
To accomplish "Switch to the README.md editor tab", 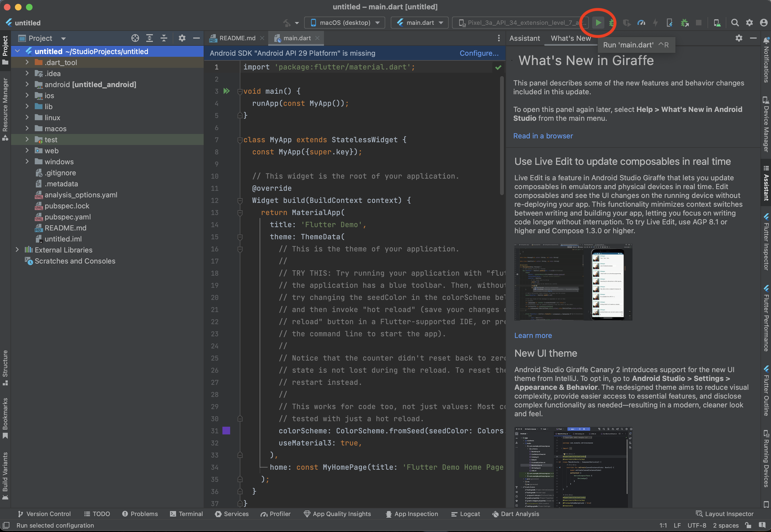I will pos(237,38).
